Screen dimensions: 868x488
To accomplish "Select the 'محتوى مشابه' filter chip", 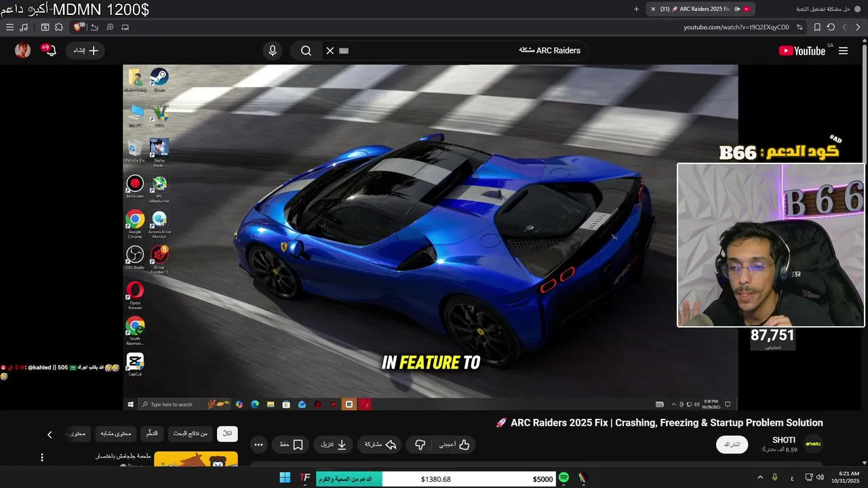I will (115, 434).
